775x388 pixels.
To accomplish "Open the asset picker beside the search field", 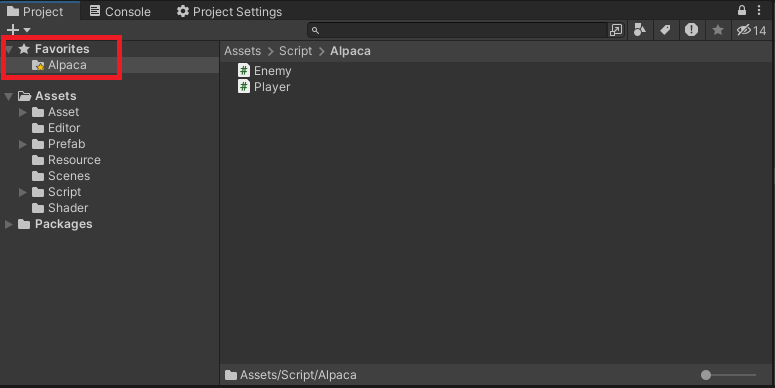I will click(616, 30).
